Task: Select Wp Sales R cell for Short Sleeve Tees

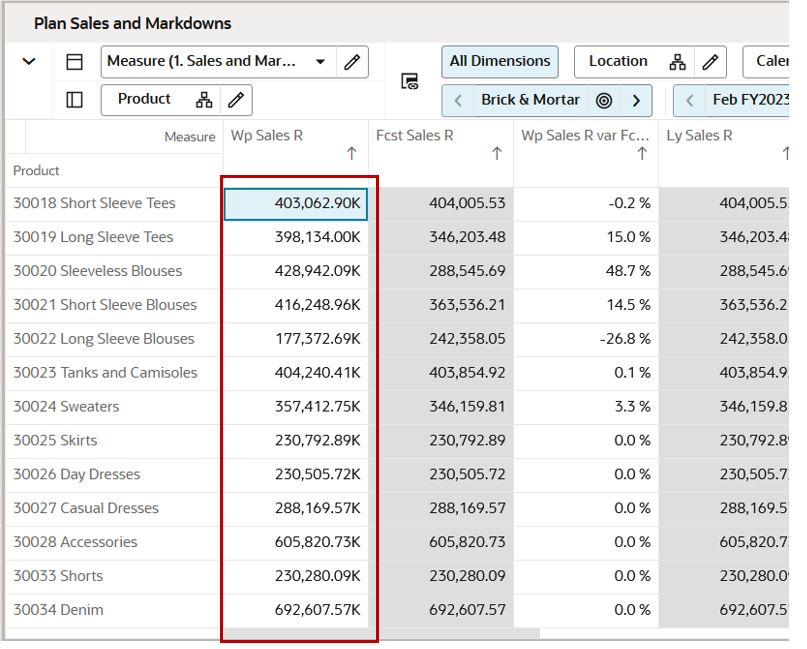Action: pyautogui.click(x=296, y=204)
